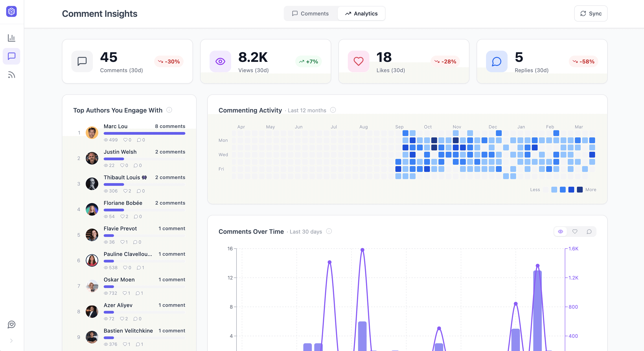Click the Sync button
The height and width of the screenshot is (351, 644).
[x=591, y=13]
